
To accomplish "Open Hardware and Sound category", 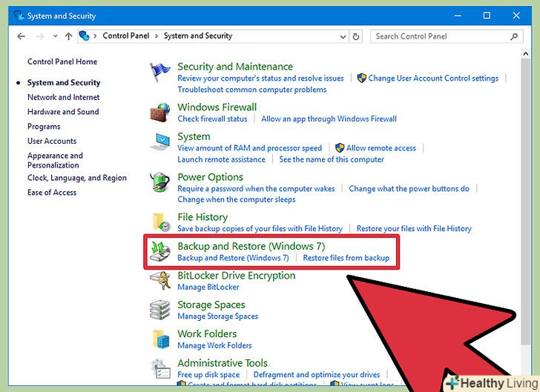I will 63,112.
